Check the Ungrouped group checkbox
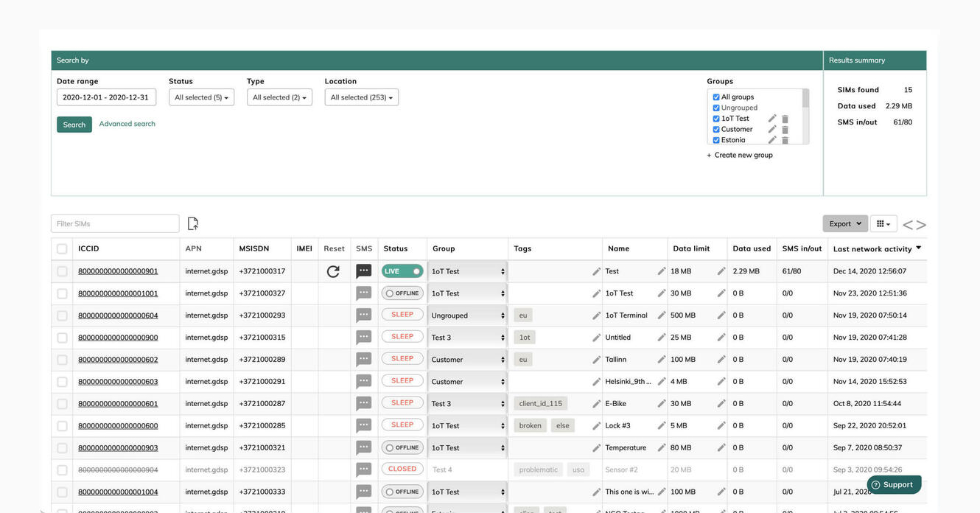 (716, 108)
